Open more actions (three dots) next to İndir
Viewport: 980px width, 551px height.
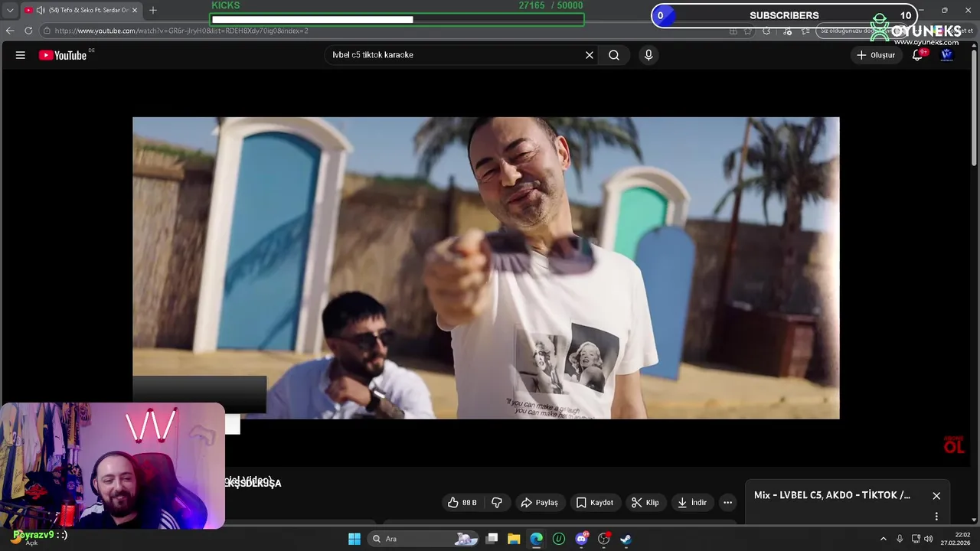(728, 503)
